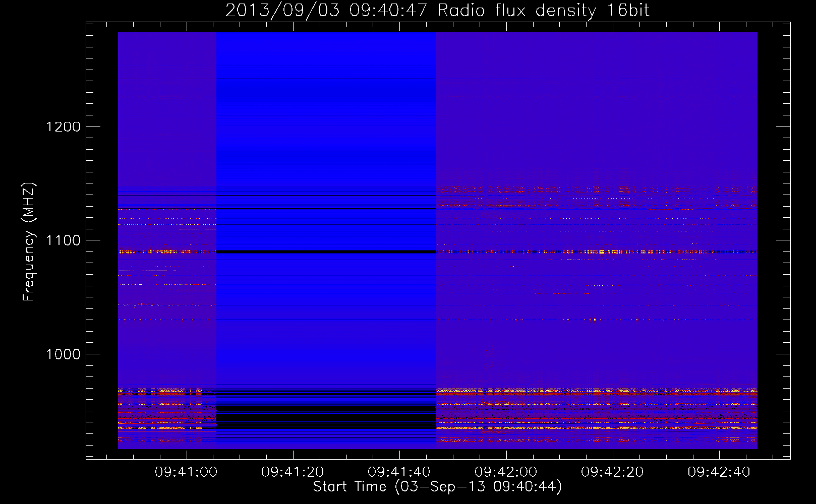Click the 09:41:40 time tick label
The width and height of the screenshot is (816, 504).
click(x=399, y=472)
